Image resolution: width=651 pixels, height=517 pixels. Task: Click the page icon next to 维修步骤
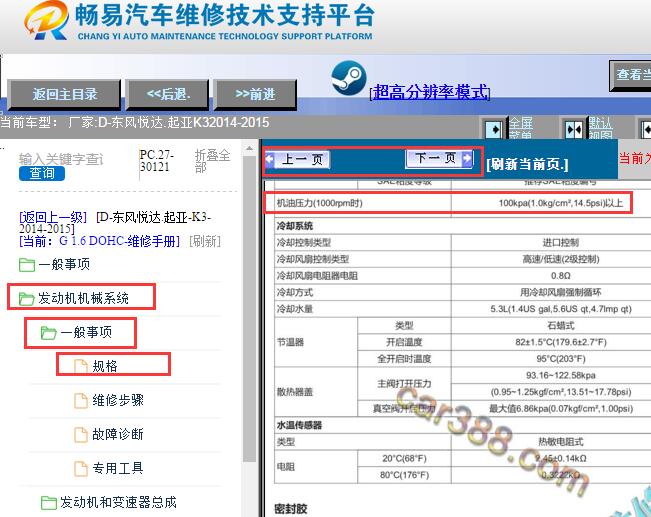(x=81, y=401)
